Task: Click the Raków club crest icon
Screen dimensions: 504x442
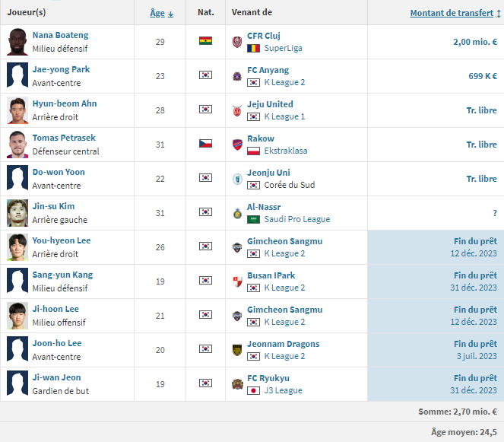Action: [237, 145]
